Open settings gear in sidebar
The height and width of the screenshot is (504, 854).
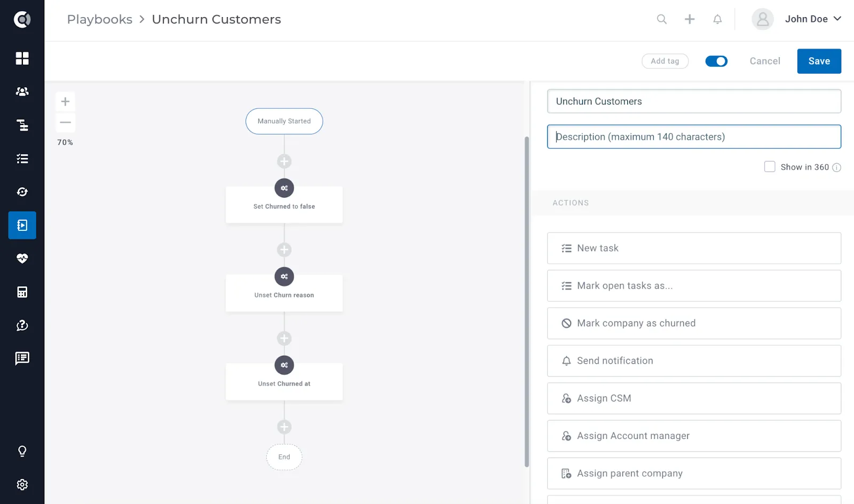22,485
